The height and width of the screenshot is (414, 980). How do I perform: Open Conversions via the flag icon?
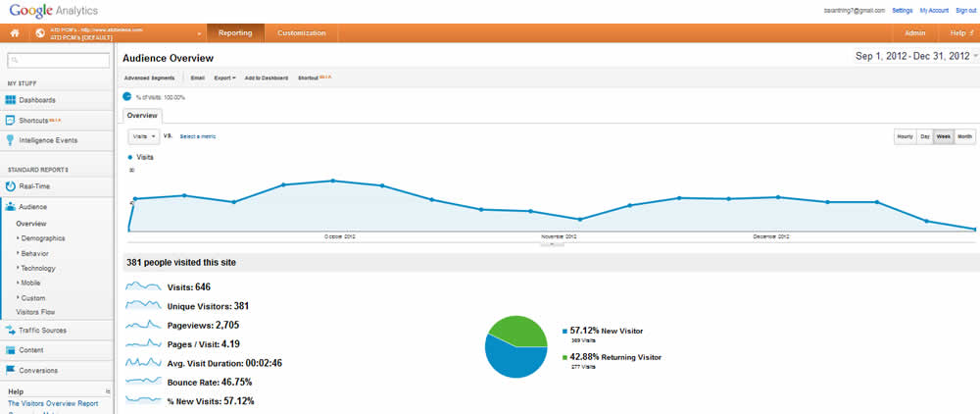click(x=11, y=371)
